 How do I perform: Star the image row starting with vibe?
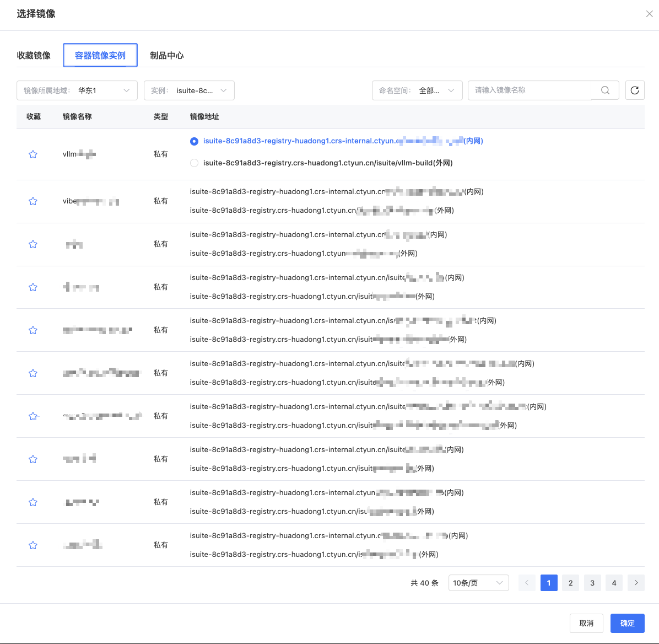[x=33, y=201]
